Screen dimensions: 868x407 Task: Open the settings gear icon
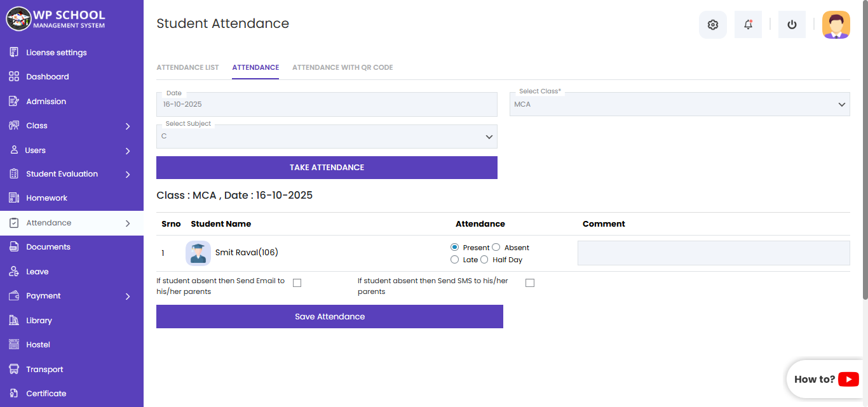coord(712,25)
